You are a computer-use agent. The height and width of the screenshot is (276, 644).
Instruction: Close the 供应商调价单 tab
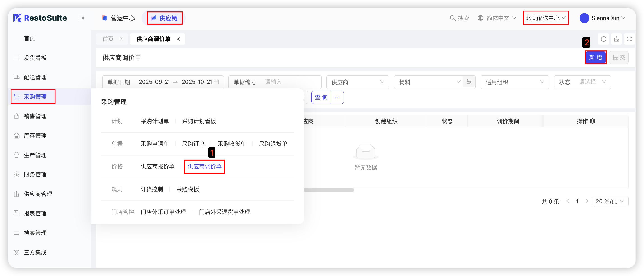point(178,39)
